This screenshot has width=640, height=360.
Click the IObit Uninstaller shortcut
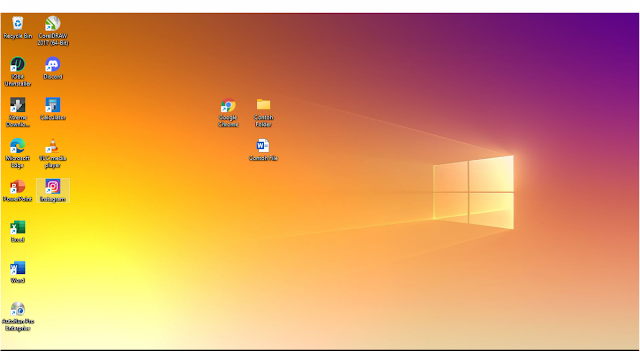tap(18, 71)
